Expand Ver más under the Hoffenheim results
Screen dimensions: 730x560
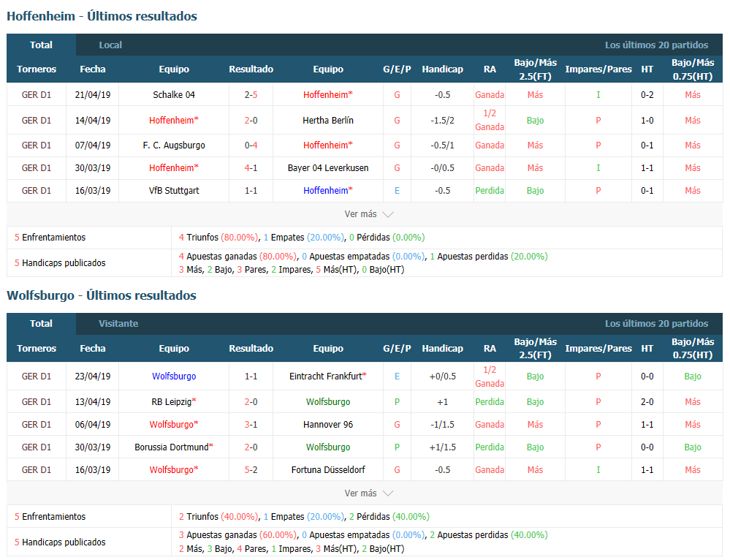coord(369,214)
